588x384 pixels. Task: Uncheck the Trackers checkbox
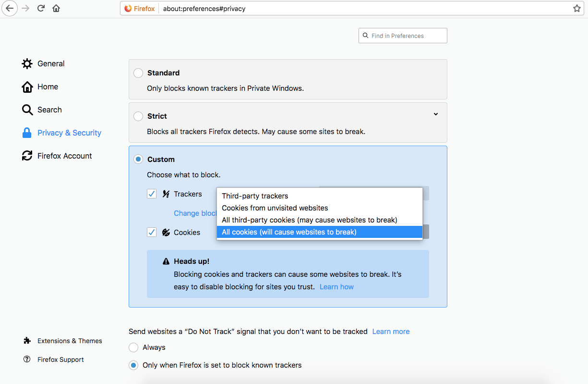[152, 194]
